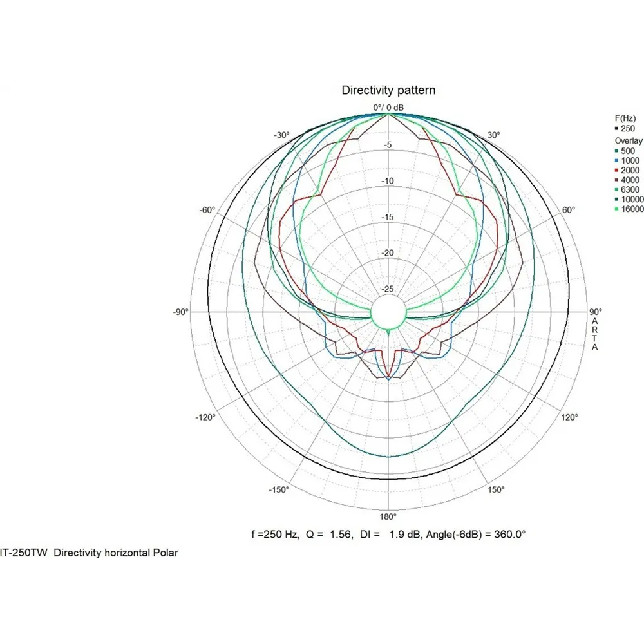Click the -5 dB ring label
Screen dimensions: 644x644
click(388, 146)
